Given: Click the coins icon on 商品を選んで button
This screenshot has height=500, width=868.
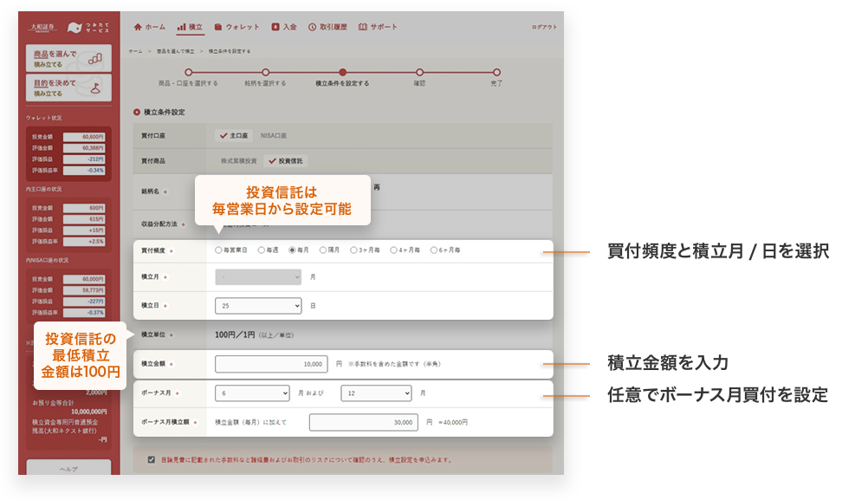Looking at the screenshot, I should pyautogui.click(x=95, y=58).
